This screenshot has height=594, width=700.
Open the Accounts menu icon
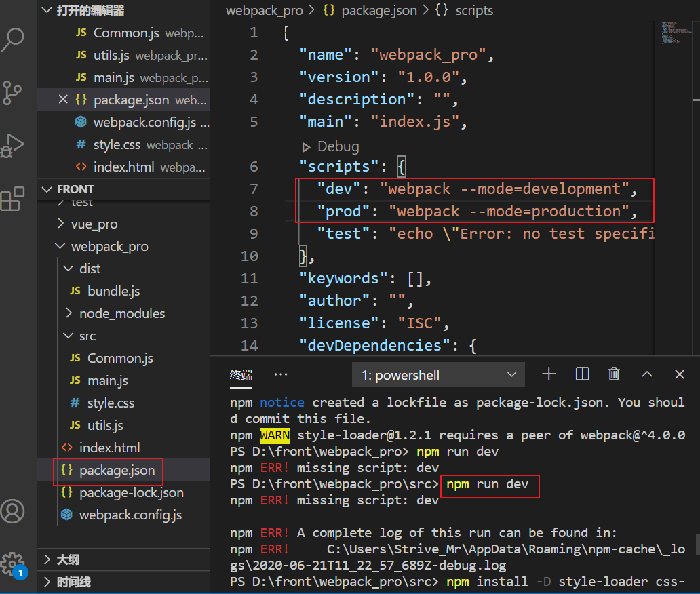point(12,511)
